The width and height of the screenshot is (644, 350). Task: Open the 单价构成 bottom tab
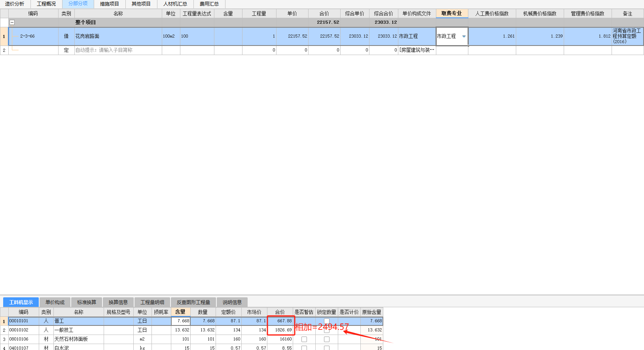(55, 302)
